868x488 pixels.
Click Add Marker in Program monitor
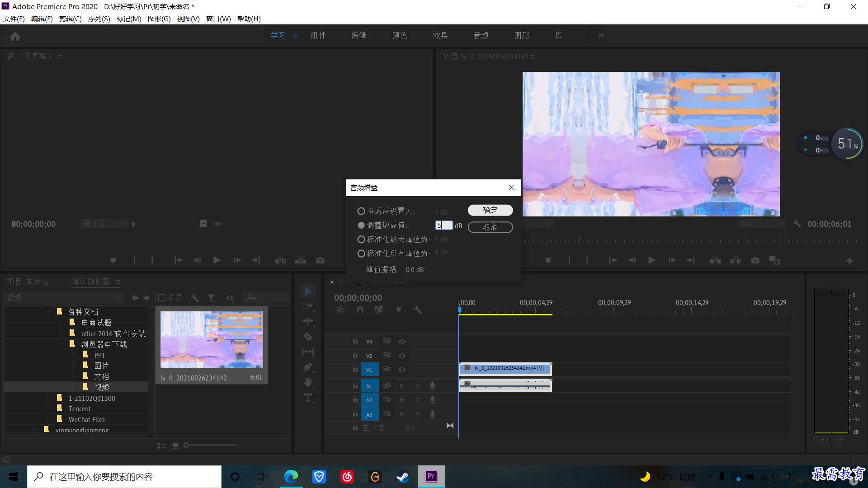click(548, 261)
